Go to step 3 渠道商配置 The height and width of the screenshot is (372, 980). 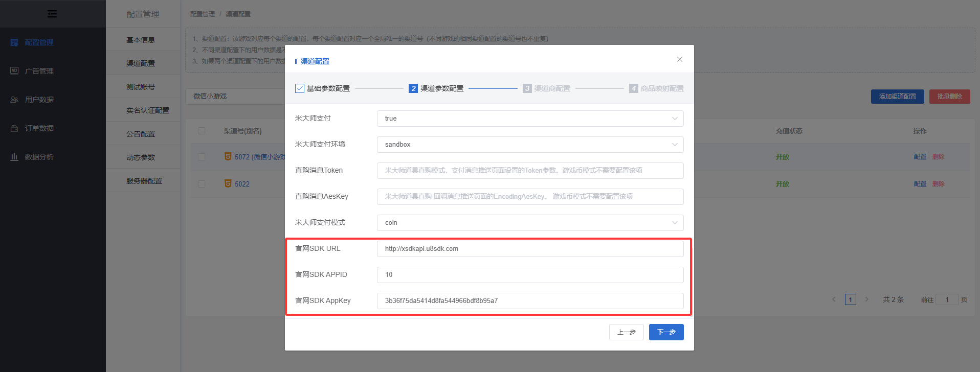547,88
